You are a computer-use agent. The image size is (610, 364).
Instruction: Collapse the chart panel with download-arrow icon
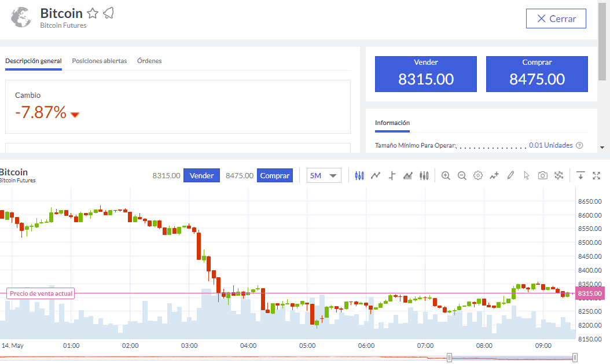581,175
